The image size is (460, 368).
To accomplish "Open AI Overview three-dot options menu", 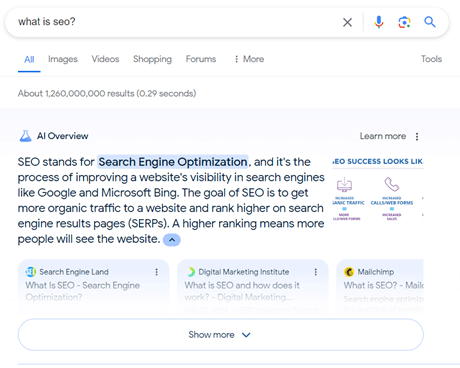I will coord(417,136).
